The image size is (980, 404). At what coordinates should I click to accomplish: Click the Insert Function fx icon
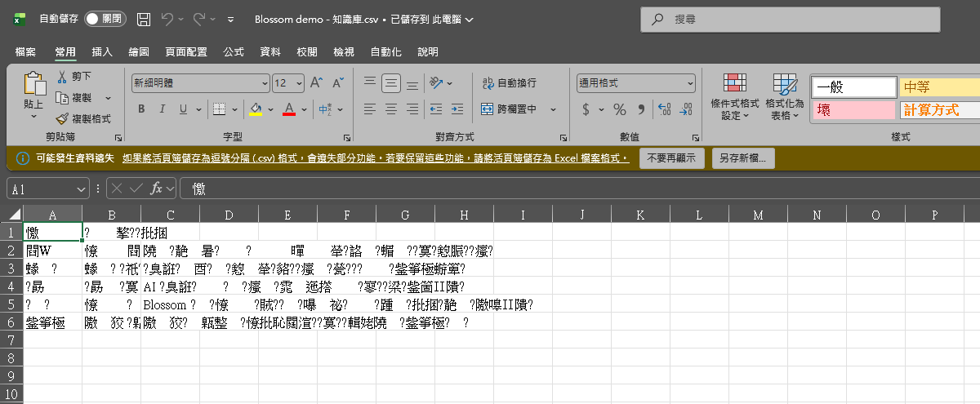[157, 189]
